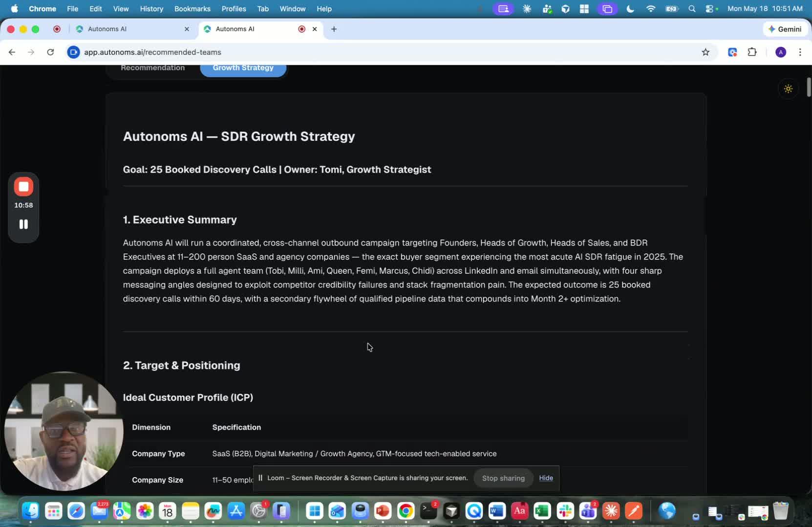Open the Chrome Extensions puzzle icon
Image resolution: width=812 pixels, height=527 pixels.
752,52
